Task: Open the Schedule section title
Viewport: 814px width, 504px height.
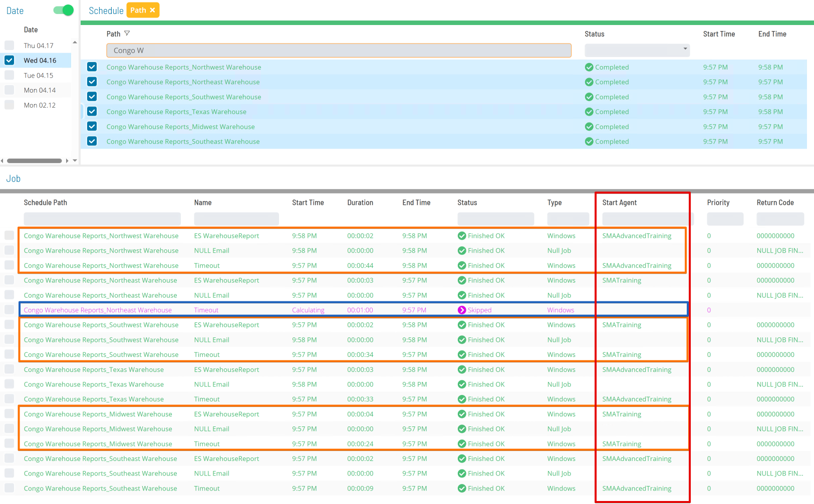Action: pyautogui.click(x=106, y=11)
